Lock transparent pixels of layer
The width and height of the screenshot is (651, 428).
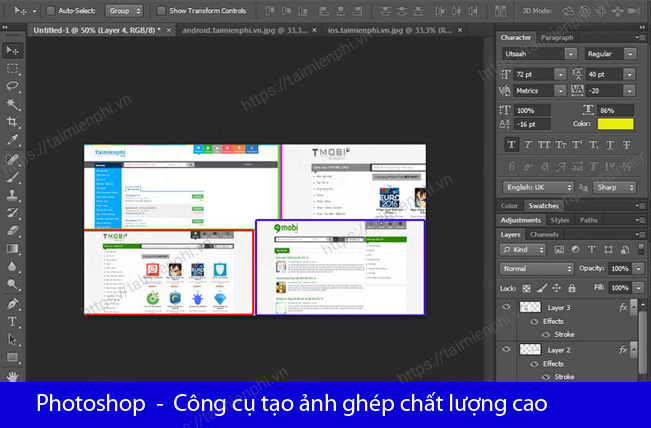coord(526,288)
